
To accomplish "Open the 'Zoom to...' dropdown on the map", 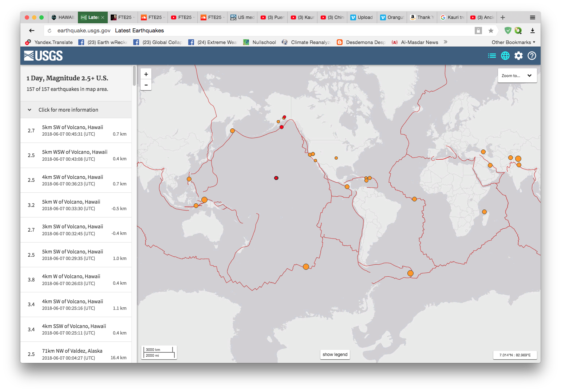I will [517, 75].
